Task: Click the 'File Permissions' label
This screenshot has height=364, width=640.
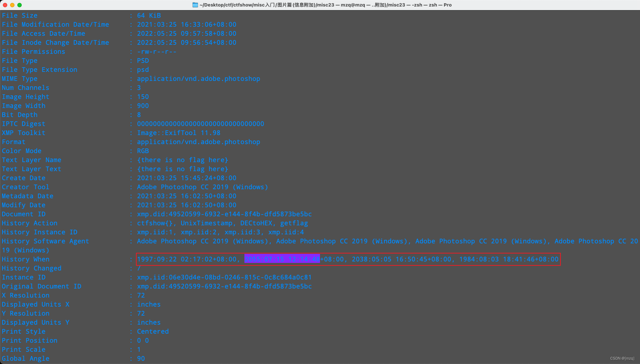Action: pyautogui.click(x=34, y=52)
